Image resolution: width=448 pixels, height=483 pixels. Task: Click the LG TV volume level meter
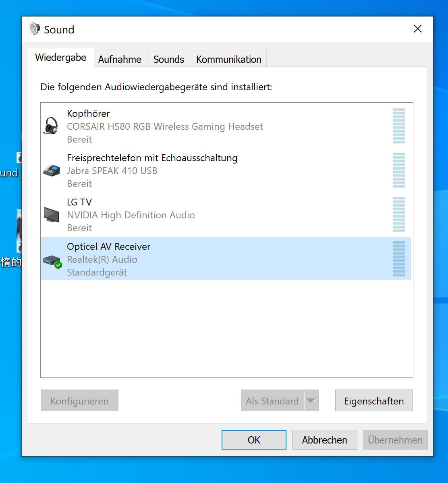pos(399,215)
